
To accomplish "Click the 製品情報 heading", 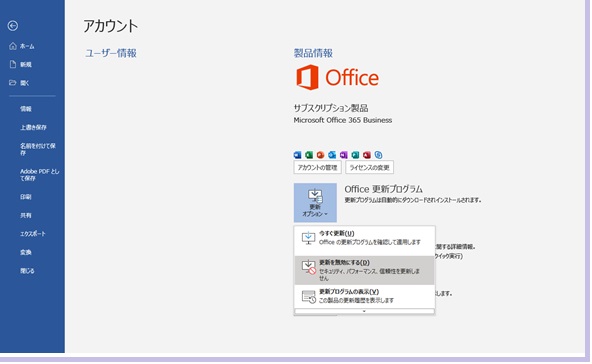I will point(313,53).
